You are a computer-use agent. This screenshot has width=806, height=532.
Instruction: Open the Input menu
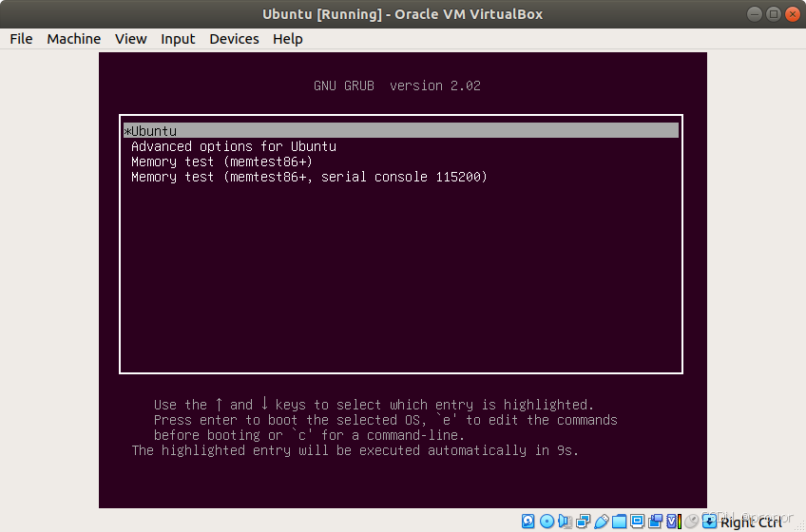[x=178, y=39]
